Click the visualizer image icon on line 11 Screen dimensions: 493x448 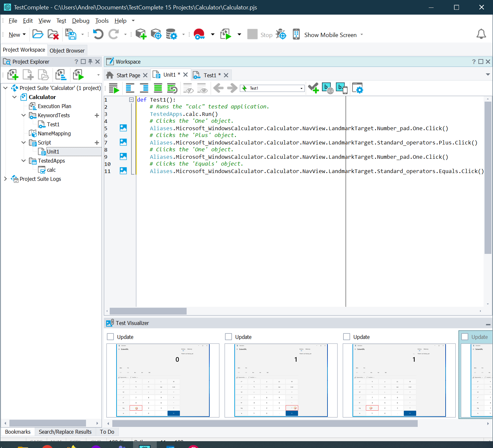click(123, 171)
